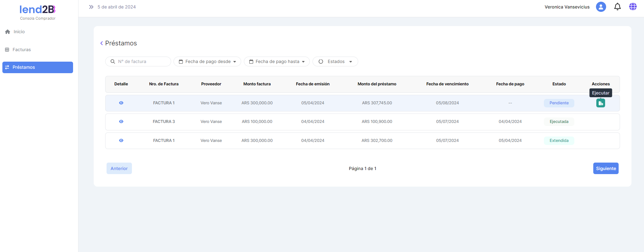Focus the N° de factura search field
Viewport: 644px width, 252px height.
point(142,62)
